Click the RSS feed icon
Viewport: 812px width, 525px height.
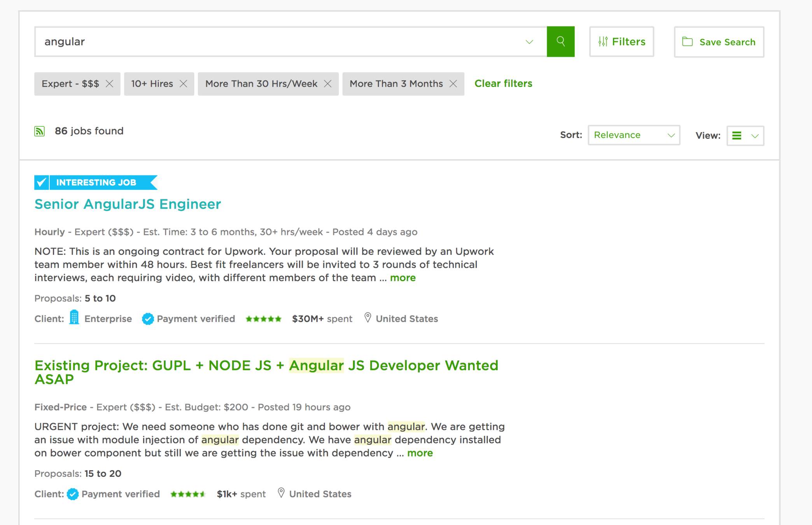point(39,131)
